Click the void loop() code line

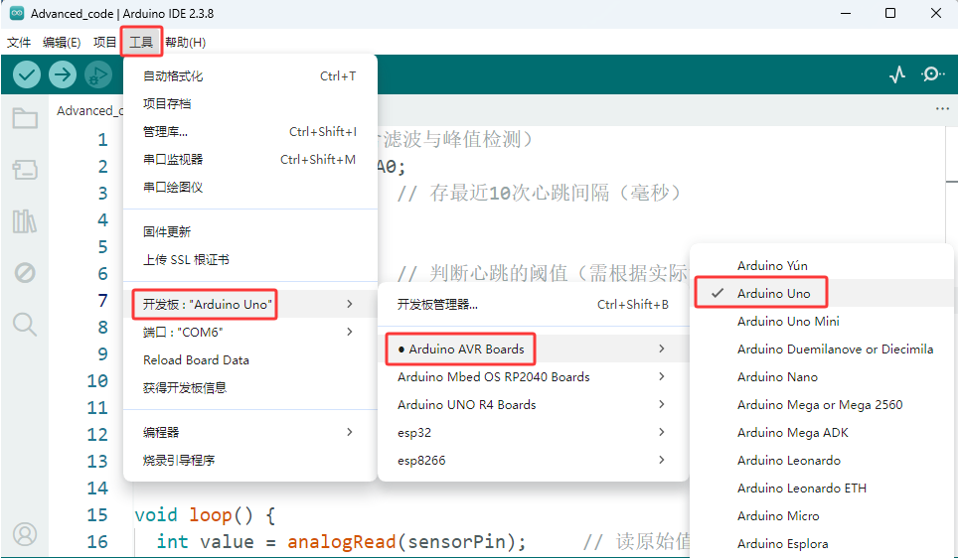pos(205,514)
